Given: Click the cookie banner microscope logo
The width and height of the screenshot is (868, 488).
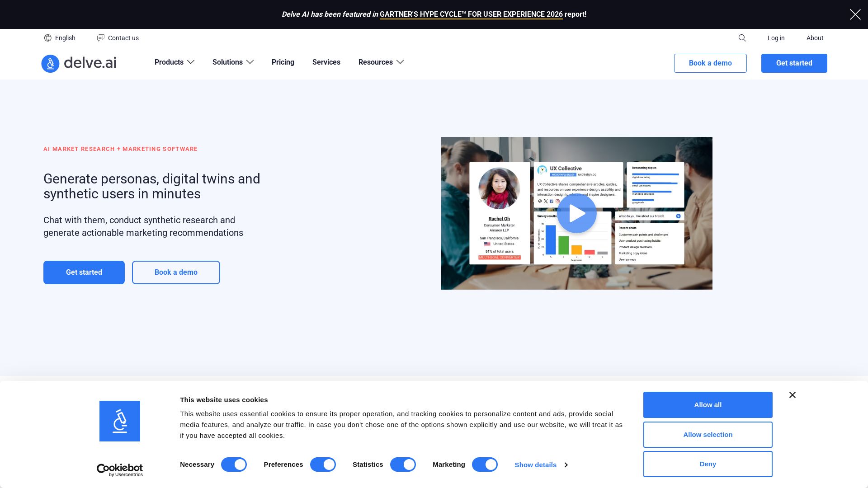Looking at the screenshot, I should (120, 421).
